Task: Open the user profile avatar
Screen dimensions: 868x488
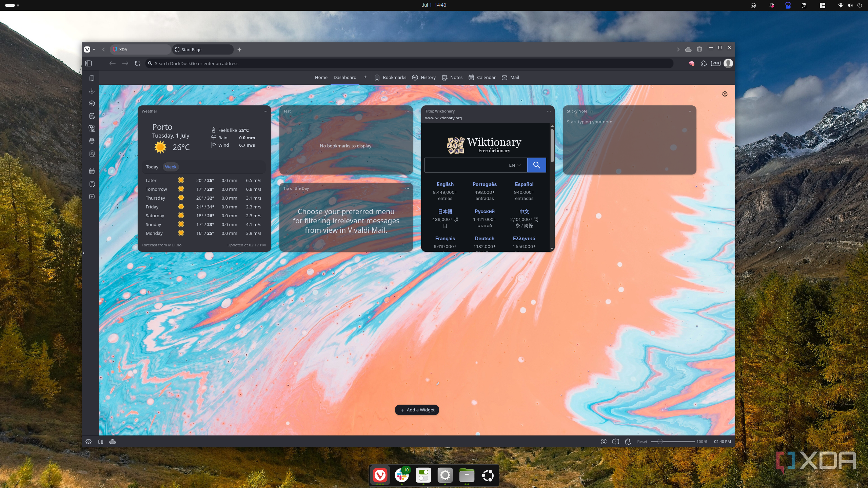Action: click(728, 63)
